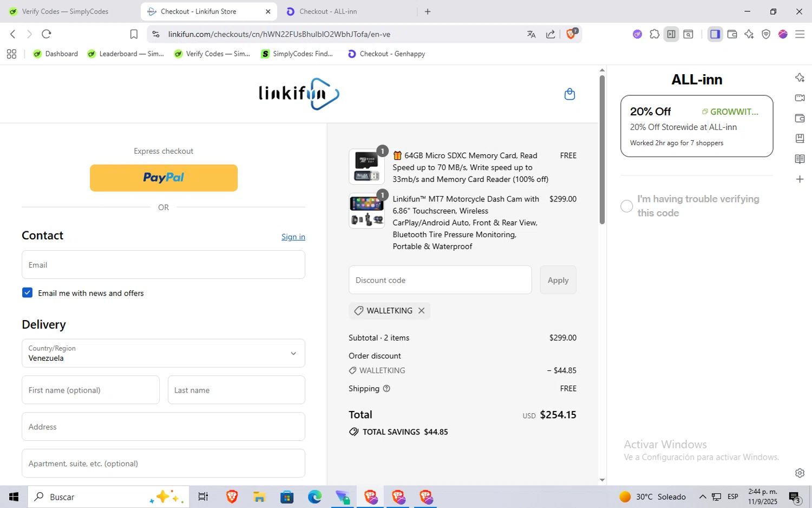Image resolution: width=812 pixels, height=508 pixels.
Task: Go back in browser history
Action: pos(13,34)
